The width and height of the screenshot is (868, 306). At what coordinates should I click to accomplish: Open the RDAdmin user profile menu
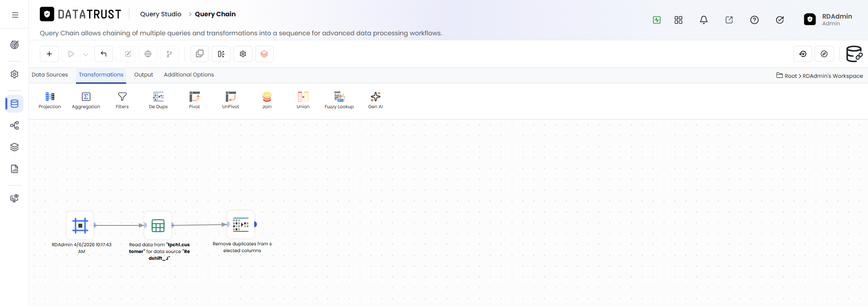point(828,19)
